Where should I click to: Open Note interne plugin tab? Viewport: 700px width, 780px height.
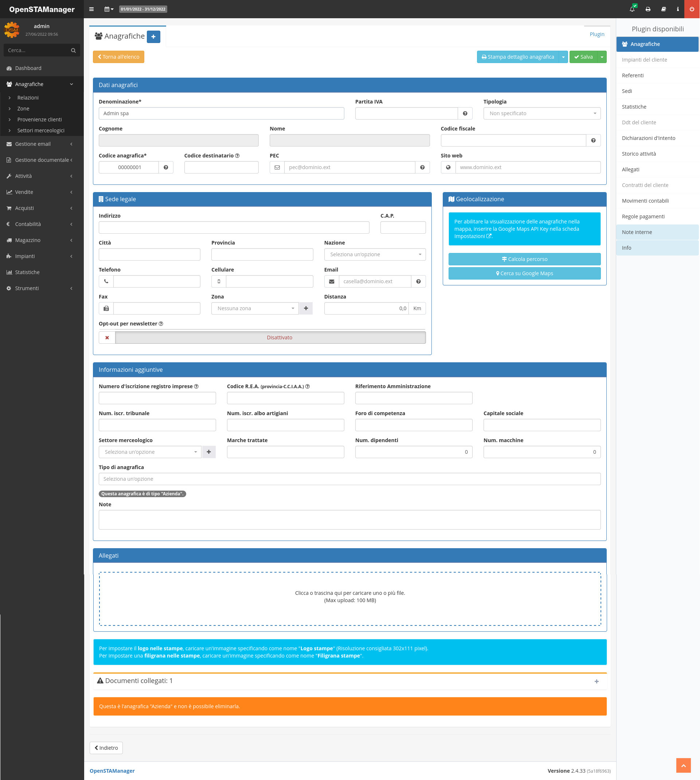click(637, 232)
